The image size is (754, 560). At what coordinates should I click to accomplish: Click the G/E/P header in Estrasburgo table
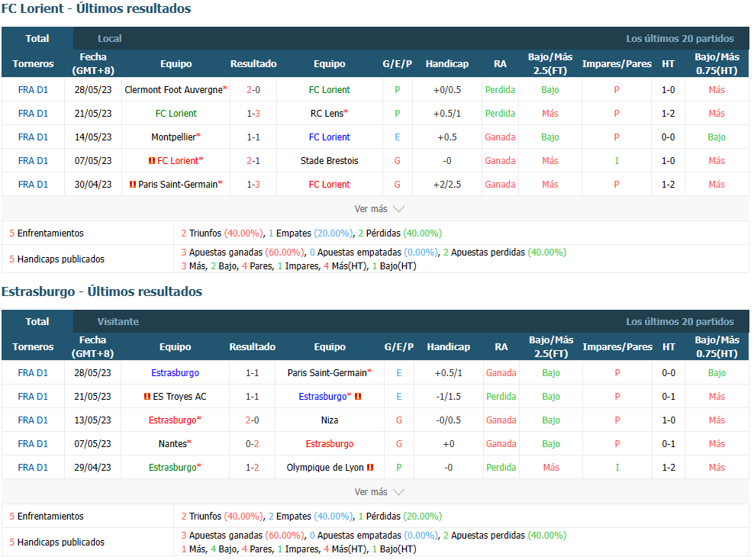[399, 346]
